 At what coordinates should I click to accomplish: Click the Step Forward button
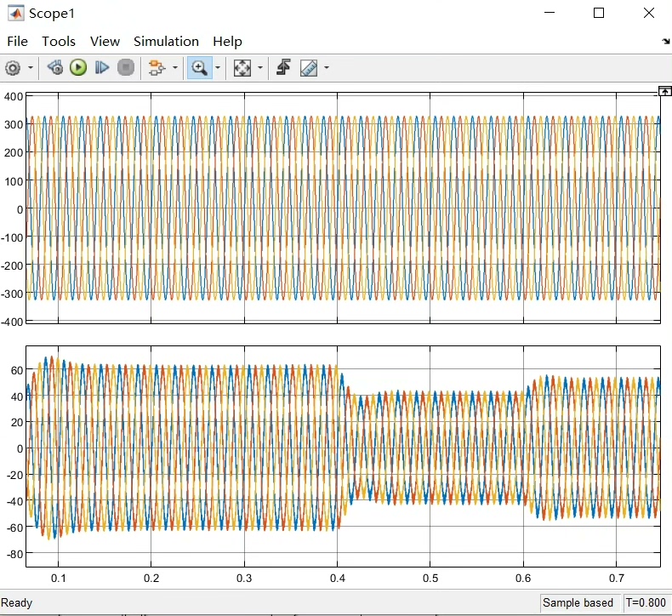click(x=102, y=68)
